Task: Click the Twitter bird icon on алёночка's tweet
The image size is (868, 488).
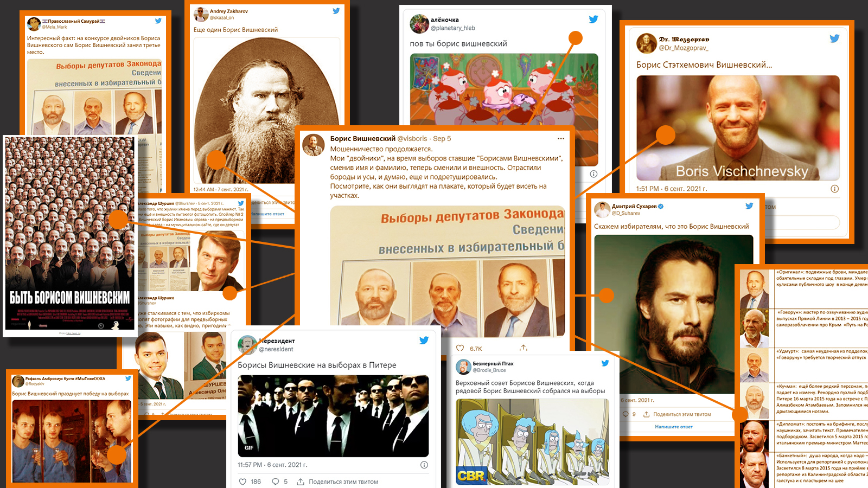Action: click(x=593, y=19)
